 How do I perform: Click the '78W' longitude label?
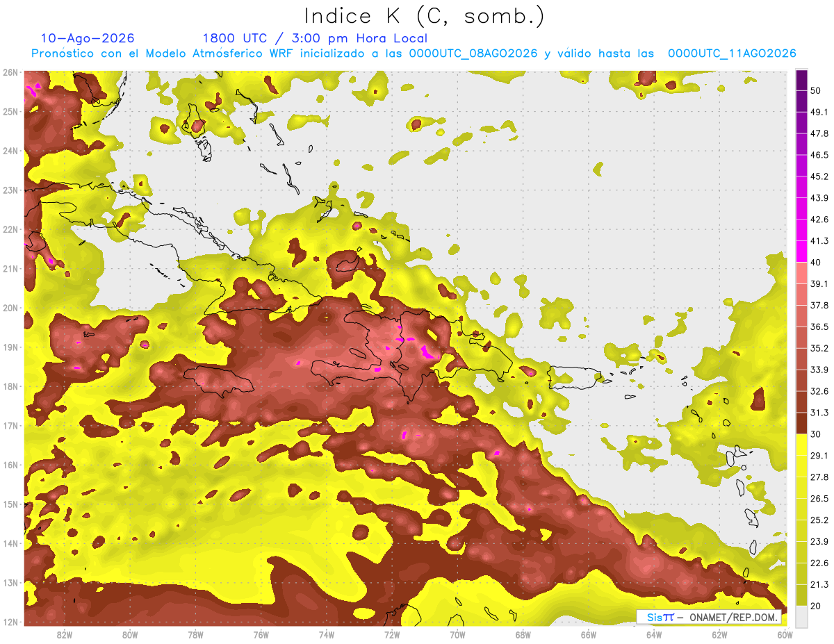coord(195,634)
